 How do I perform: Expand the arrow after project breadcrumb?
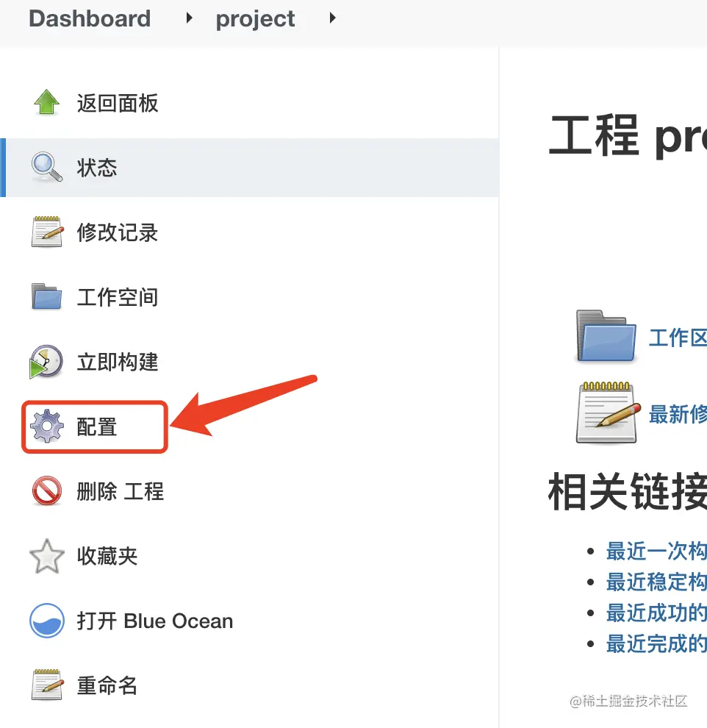pos(332,18)
